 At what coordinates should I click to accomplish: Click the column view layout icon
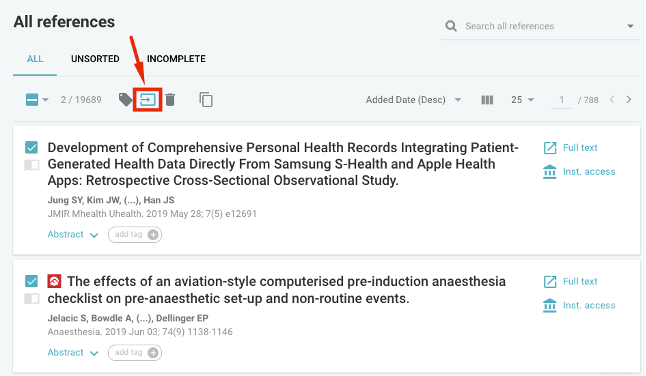click(x=487, y=100)
